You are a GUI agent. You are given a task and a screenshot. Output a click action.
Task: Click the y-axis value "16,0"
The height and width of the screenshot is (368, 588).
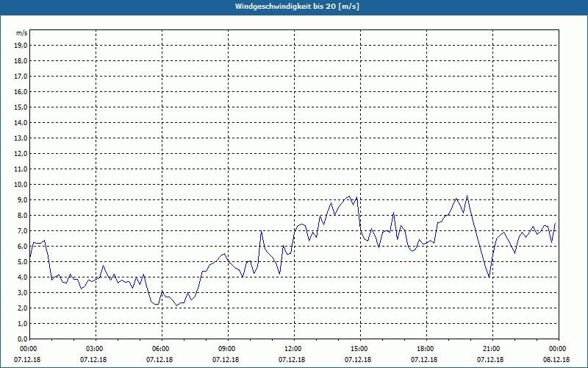coord(21,91)
